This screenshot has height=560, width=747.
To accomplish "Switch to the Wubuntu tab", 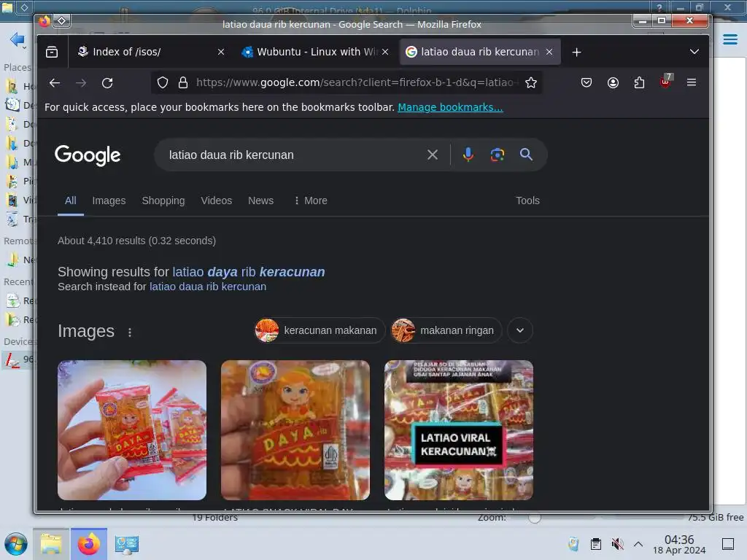I will click(314, 52).
